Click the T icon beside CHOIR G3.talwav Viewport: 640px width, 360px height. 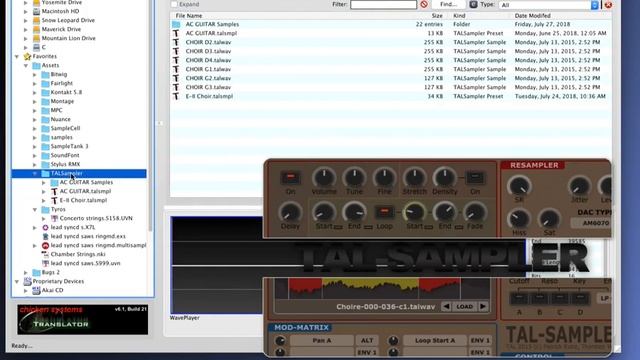pyautogui.click(x=176, y=87)
